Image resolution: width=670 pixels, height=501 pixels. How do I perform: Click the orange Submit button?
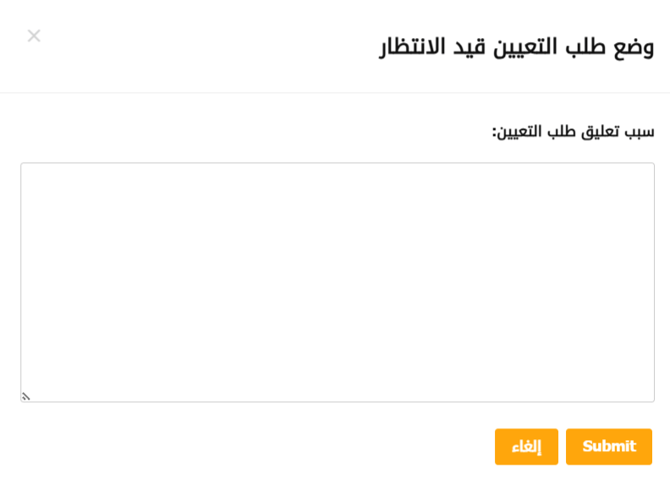609,447
